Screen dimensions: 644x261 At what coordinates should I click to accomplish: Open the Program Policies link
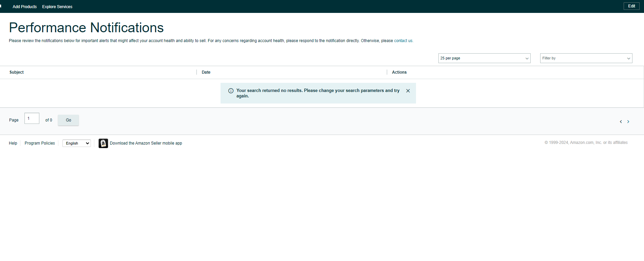click(x=40, y=143)
